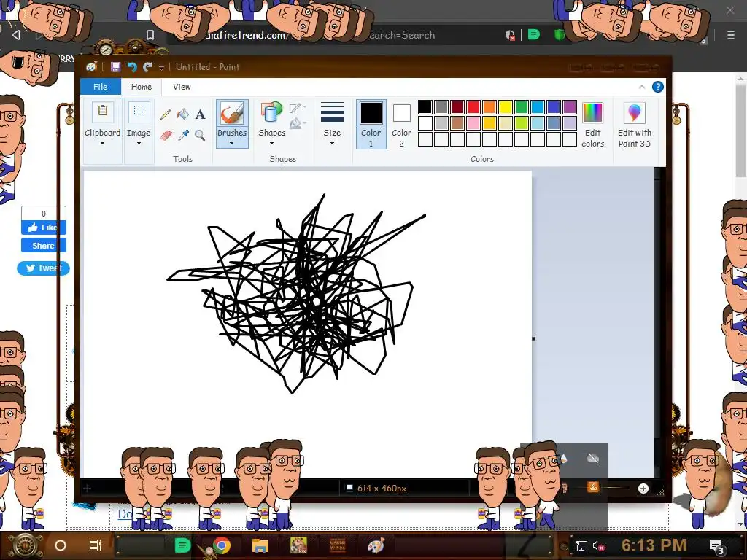Open the shape Fill dropdown
The image size is (747, 560).
tap(298, 124)
